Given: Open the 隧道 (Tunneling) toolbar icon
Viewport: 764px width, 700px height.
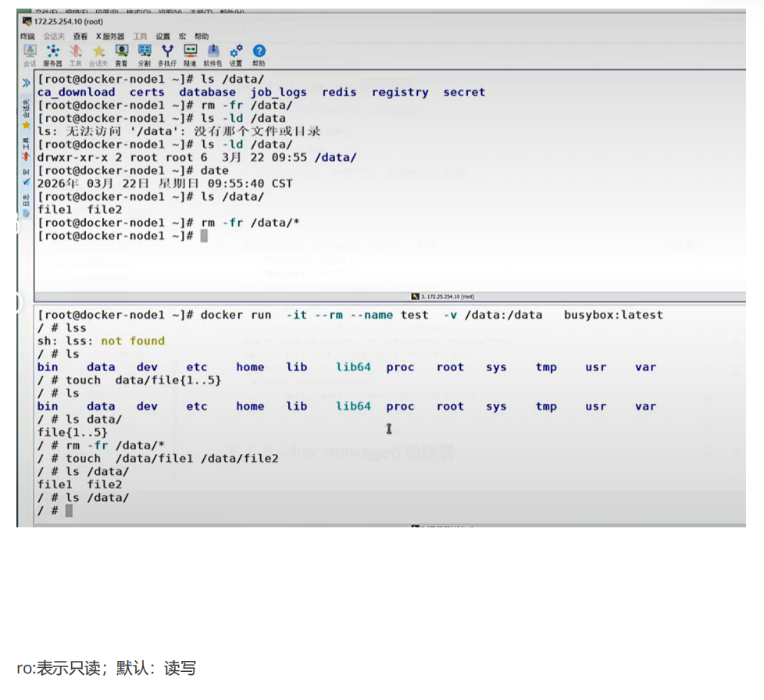Looking at the screenshot, I should (190, 55).
